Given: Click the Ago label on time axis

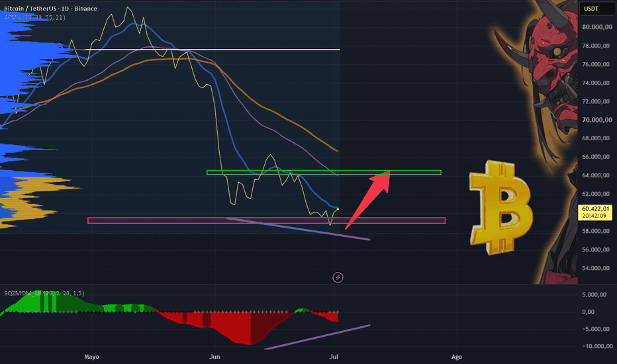Looking at the screenshot, I should (456, 357).
